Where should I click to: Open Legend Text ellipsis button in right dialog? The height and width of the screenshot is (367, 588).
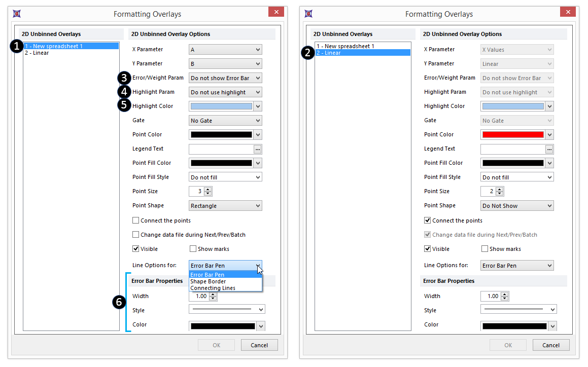549,149
